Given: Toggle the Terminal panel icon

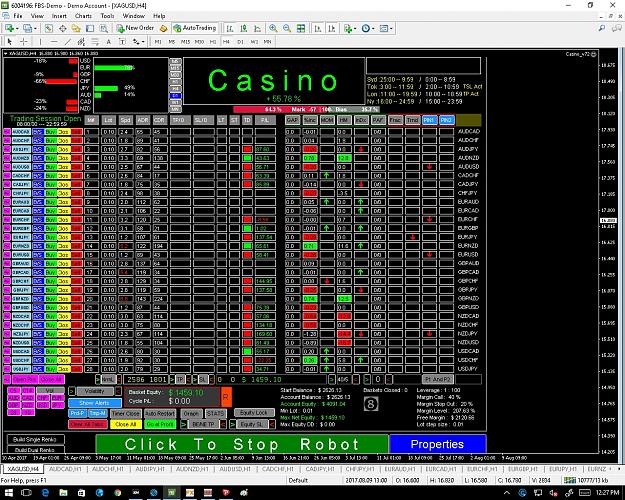Looking at the screenshot, I should point(90,28).
